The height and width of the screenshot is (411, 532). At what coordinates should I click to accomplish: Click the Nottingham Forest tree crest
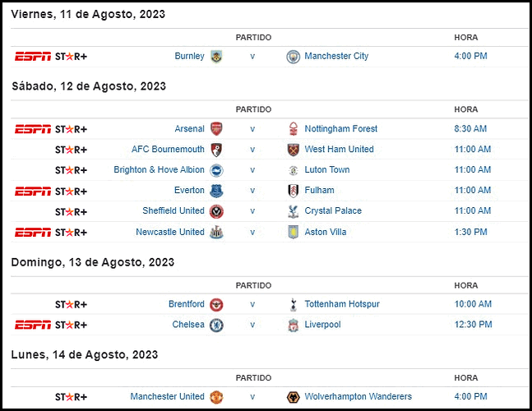(x=294, y=129)
